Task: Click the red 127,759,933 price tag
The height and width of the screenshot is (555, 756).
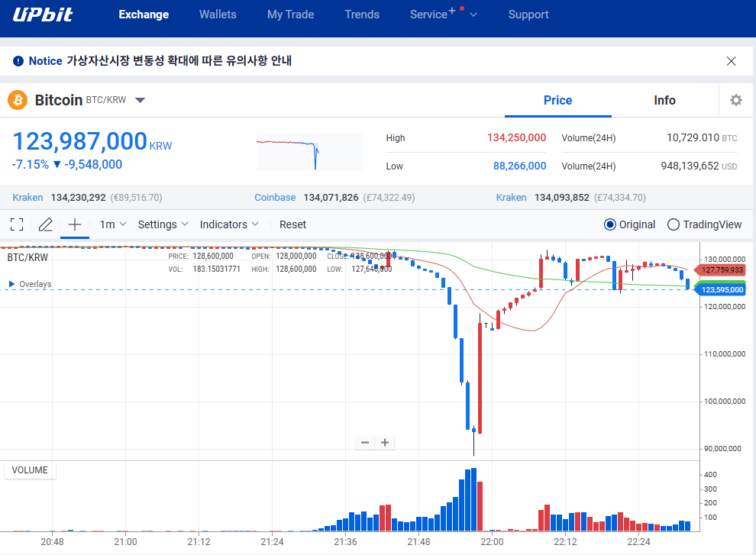Action: 720,270
